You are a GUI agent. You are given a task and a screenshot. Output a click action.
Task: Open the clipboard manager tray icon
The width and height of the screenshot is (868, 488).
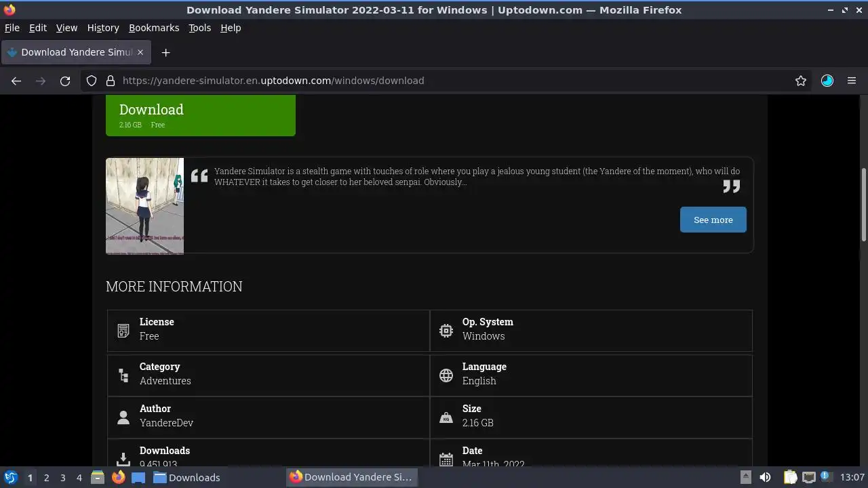pyautogui.click(x=790, y=477)
